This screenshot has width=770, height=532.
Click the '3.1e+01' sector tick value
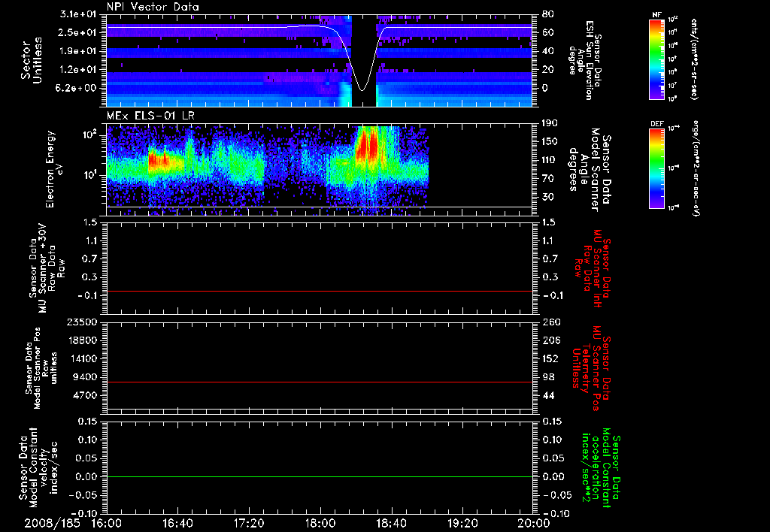point(77,14)
